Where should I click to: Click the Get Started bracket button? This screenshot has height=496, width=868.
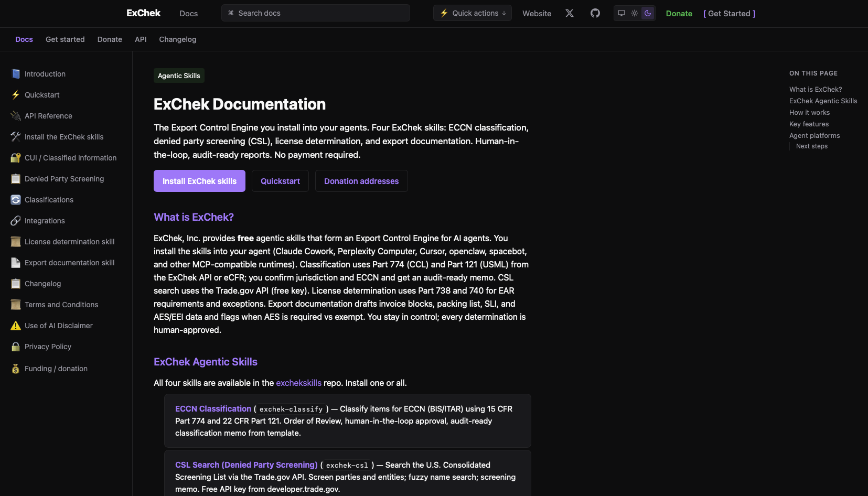[x=730, y=14]
